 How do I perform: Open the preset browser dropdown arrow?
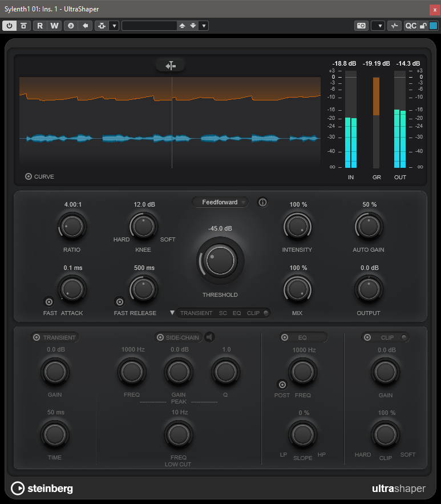(x=204, y=26)
